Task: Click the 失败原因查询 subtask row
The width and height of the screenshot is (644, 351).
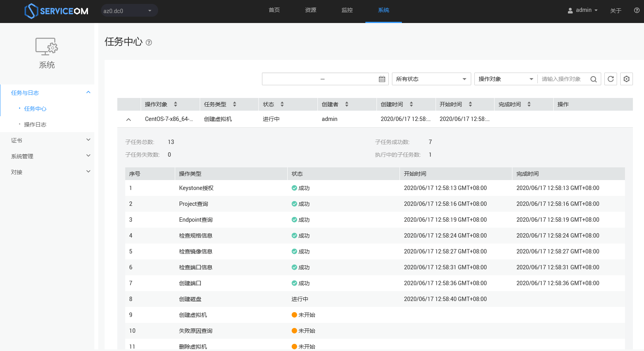Action: click(x=375, y=331)
